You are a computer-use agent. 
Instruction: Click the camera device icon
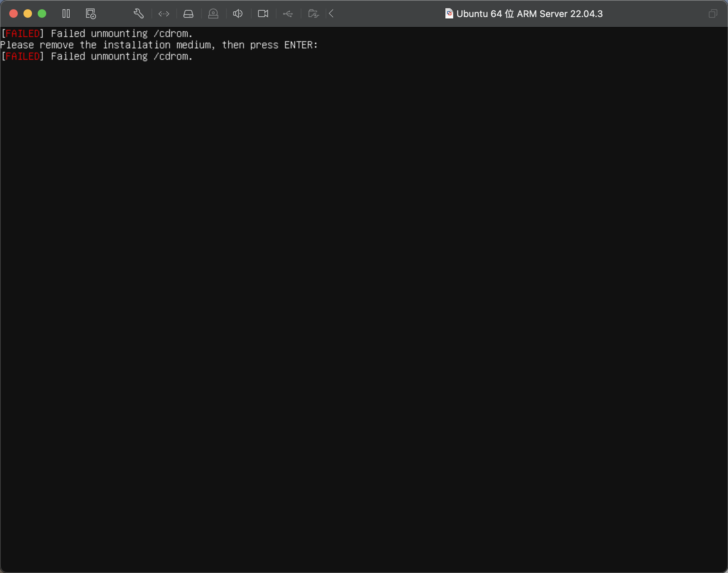pos(263,14)
